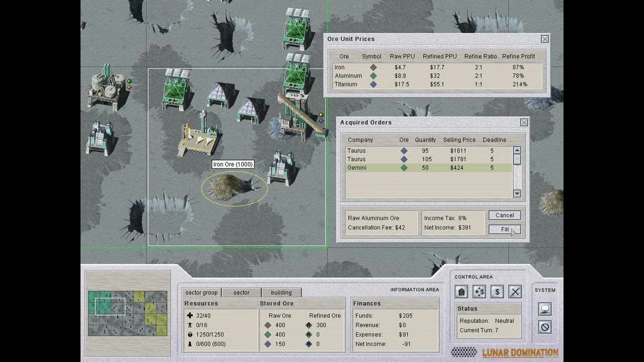Click the storage capacity resource icon showing 1250/1250
Image resolution: width=644 pixels, height=362 pixels.
[x=190, y=335]
